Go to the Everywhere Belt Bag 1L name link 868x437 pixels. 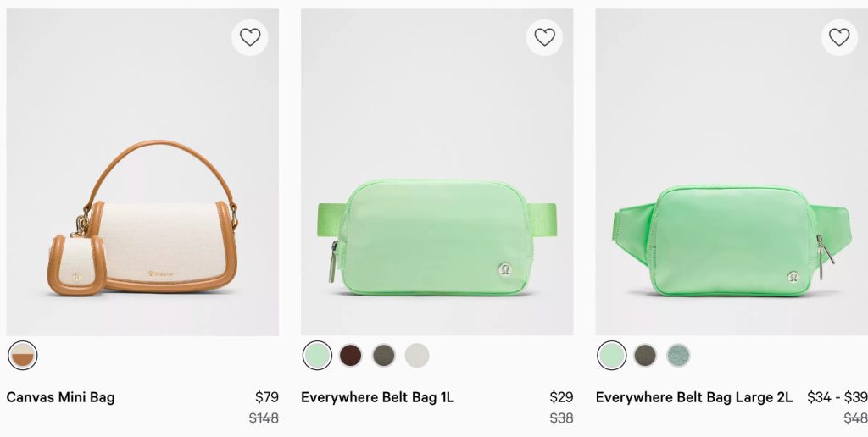[x=377, y=397]
